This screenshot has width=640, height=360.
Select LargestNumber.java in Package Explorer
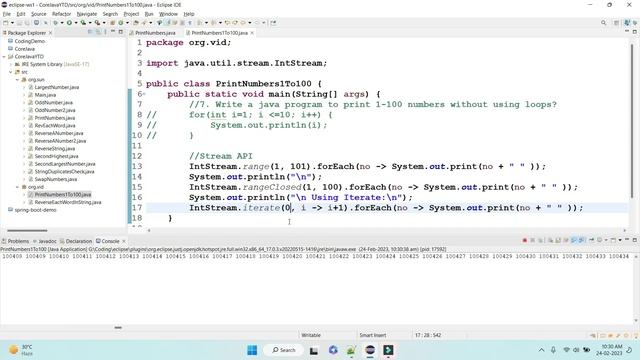pyautogui.click(x=57, y=87)
